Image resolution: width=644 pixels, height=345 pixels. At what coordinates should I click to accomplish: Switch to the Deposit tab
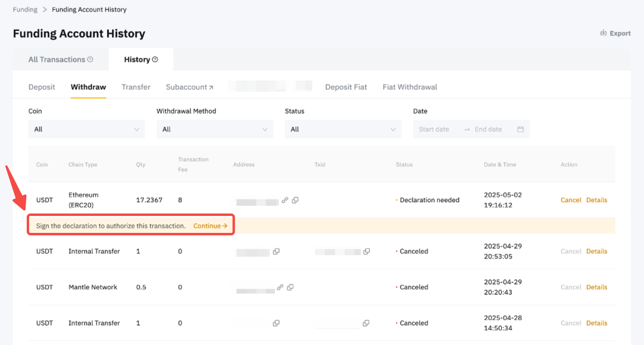(42, 87)
